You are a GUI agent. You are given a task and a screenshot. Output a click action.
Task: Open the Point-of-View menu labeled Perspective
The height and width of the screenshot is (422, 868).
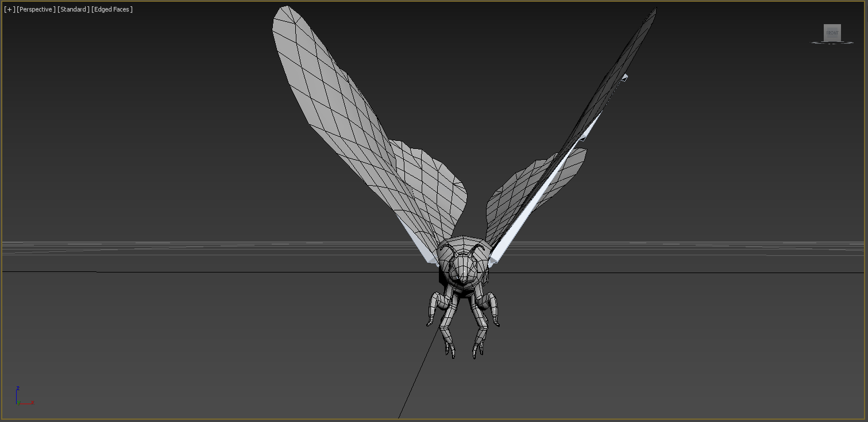tap(36, 9)
